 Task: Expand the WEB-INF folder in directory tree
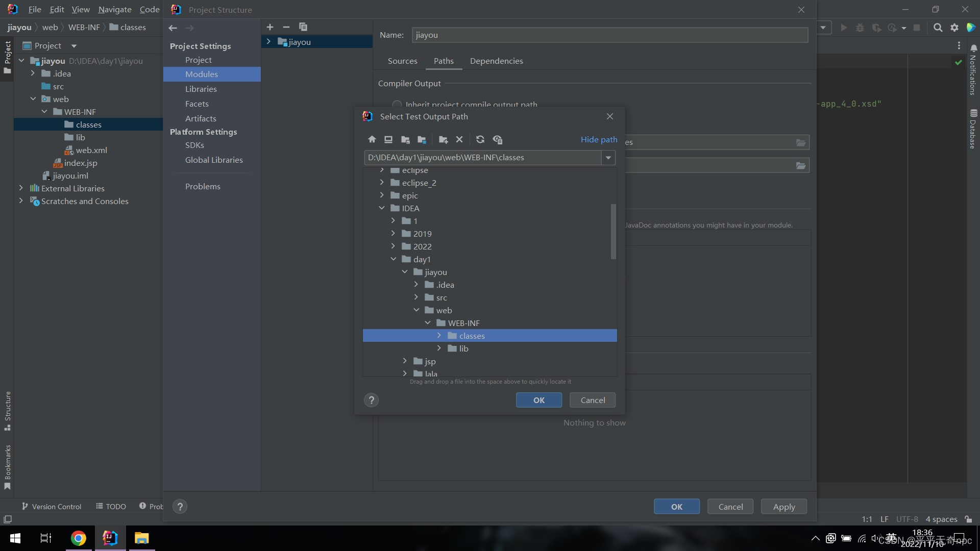point(427,323)
